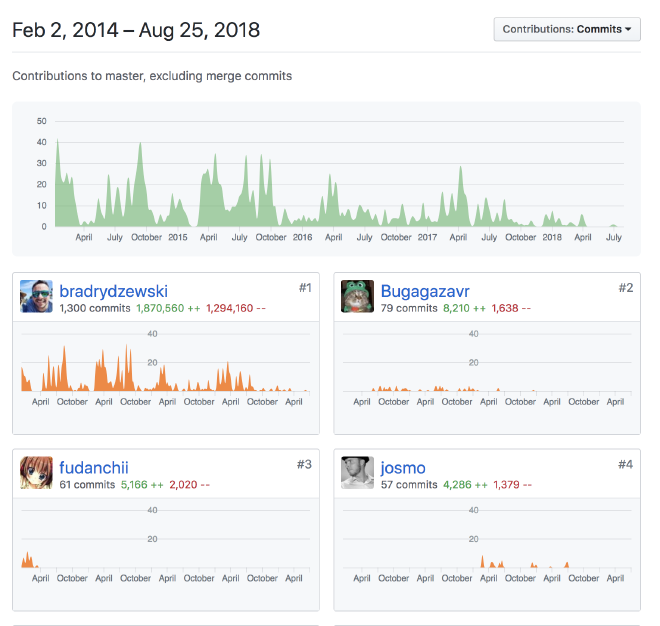Click the #1 rank label

click(x=305, y=288)
